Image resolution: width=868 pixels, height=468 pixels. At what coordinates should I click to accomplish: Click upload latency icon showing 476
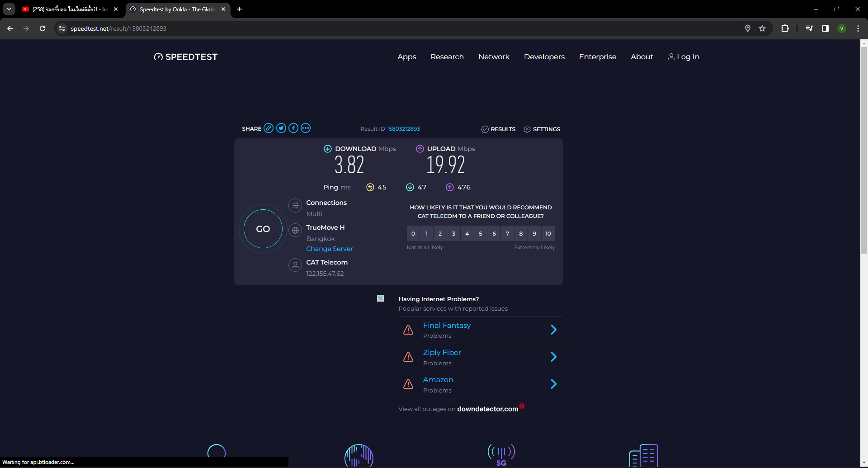[450, 187]
